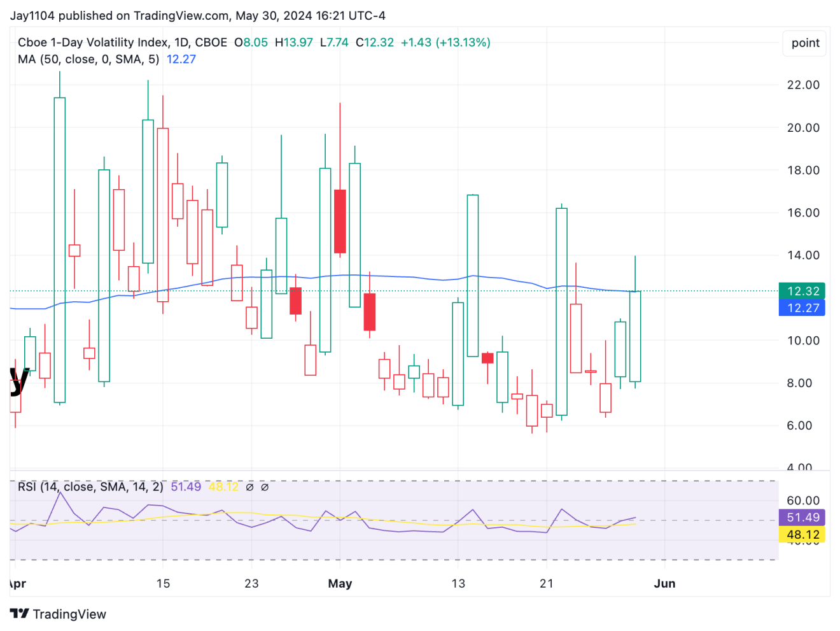
Task: Click the low value L7.74
Action: 333,43
